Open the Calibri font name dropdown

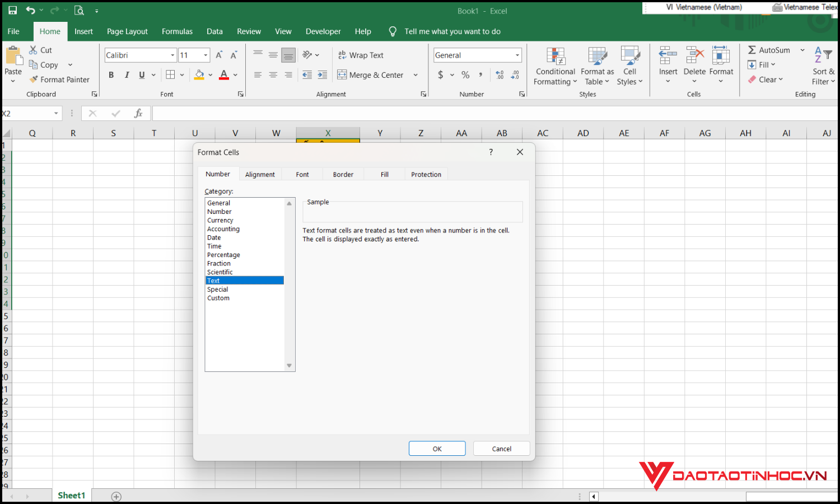(x=172, y=55)
